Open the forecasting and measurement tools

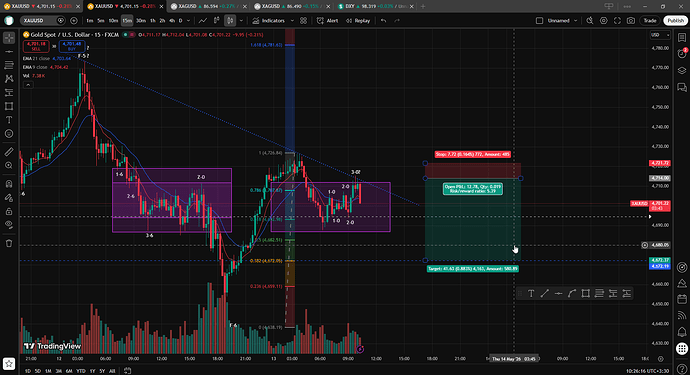(9, 92)
